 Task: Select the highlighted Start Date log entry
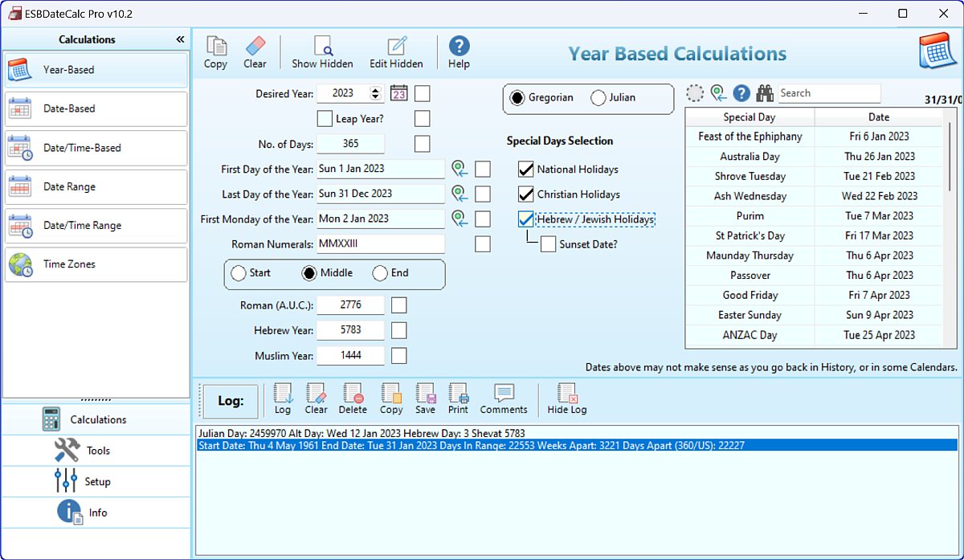click(x=577, y=445)
